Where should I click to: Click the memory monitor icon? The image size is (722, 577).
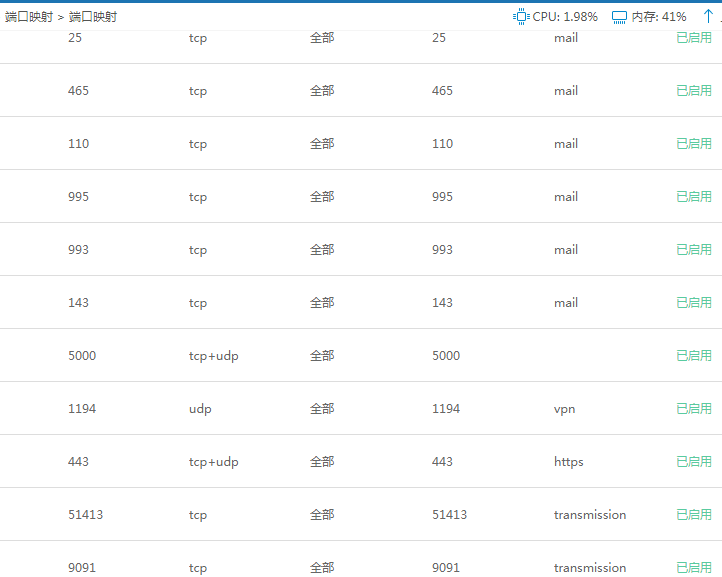[619, 17]
